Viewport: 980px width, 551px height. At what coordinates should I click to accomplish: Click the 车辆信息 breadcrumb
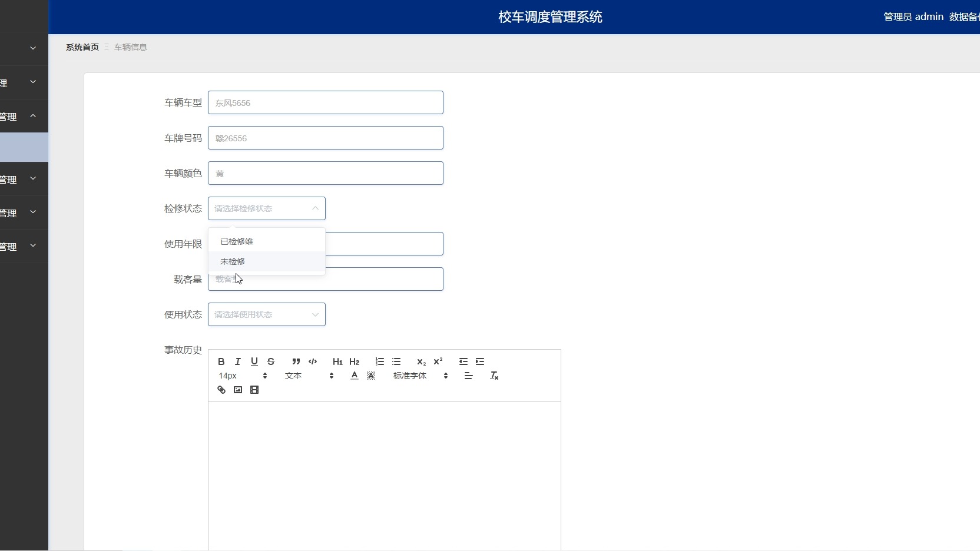click(131, 47)
